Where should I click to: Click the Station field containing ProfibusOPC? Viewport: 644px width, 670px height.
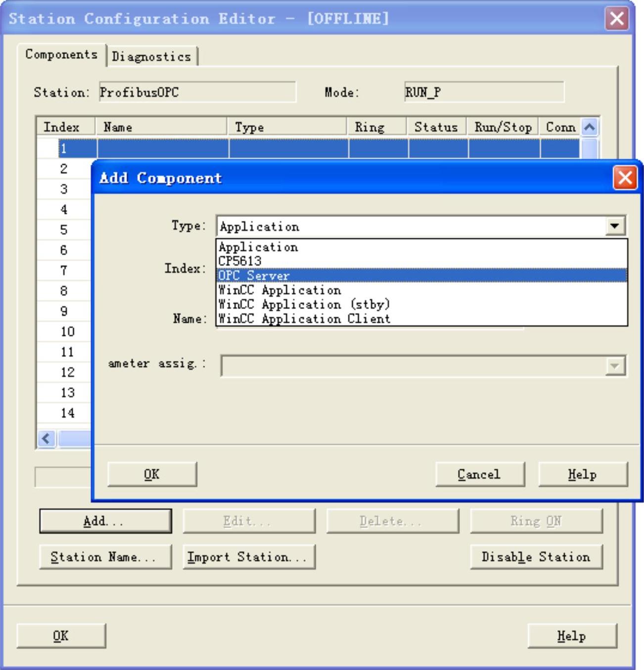click(x=197, y=92)
